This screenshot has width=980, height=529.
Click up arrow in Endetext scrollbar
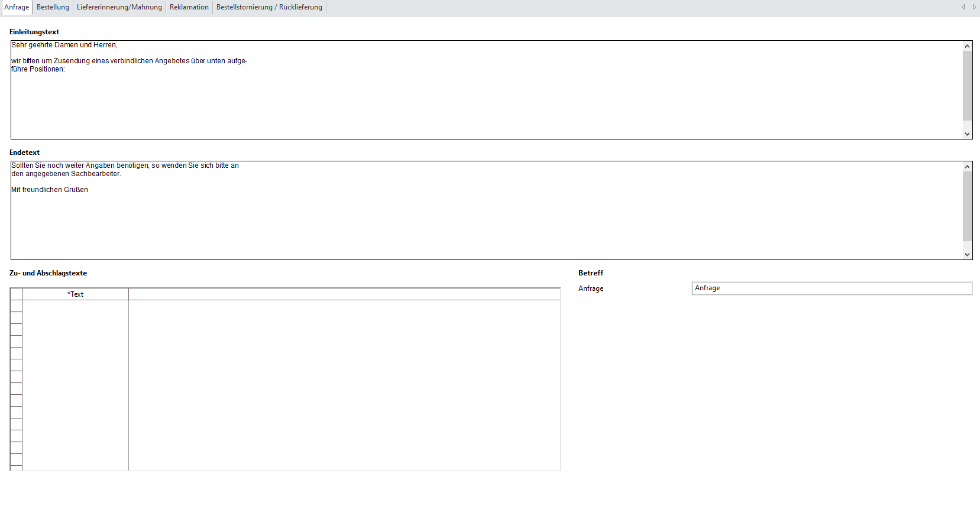[x=967, y=167]
